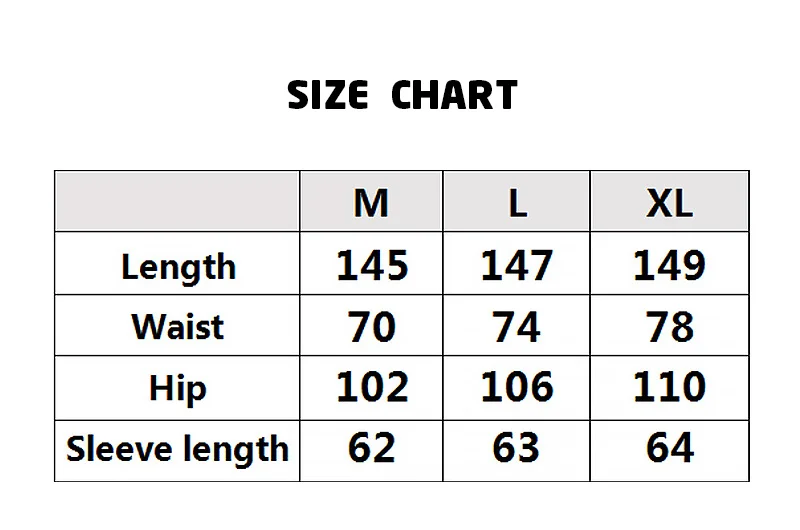This screenshot has height=530, width=800.
Task: Click the 149 length value for XL
Action: (x=669, y=265)
